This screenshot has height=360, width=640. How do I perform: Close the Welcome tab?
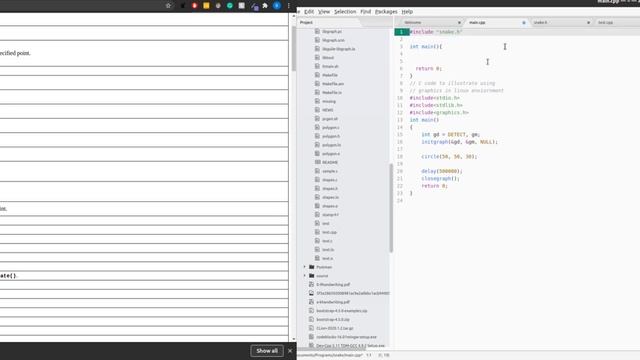click(459, 22)
